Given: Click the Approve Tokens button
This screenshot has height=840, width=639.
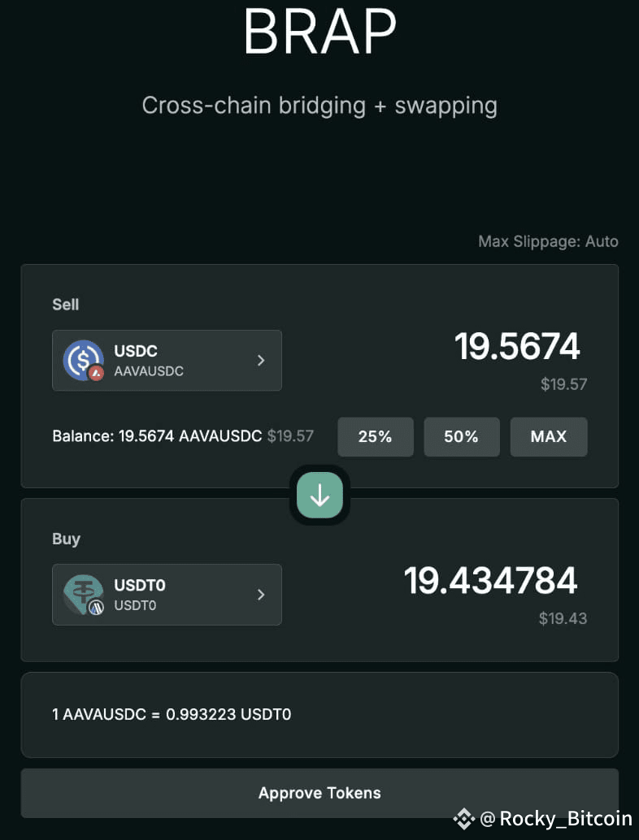Looking at the screenshot, I should (x=319, y=793).
